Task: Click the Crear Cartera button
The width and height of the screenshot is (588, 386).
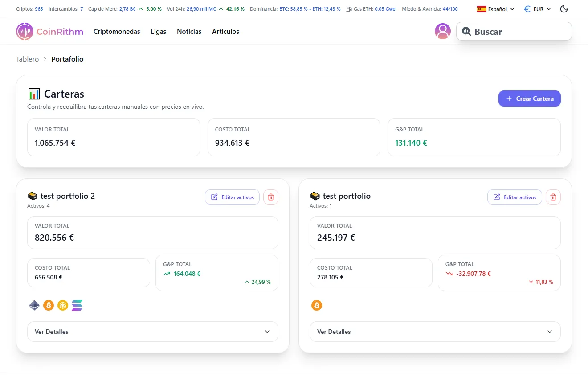Action: (529, 99)
